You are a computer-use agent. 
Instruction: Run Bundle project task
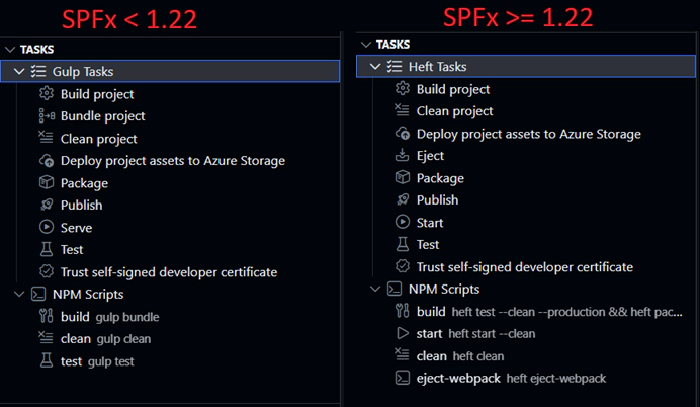tap(103, 116)
